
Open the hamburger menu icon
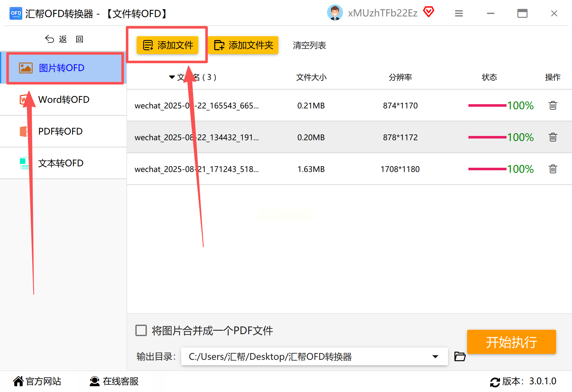click(459, 13)
